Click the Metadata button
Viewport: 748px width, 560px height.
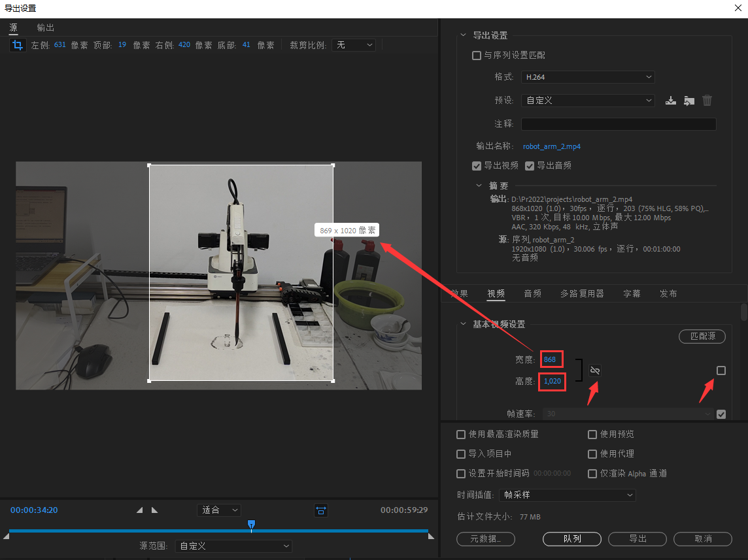(x=486, y=538)
